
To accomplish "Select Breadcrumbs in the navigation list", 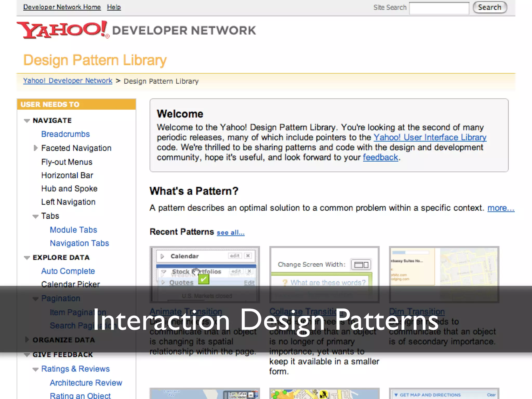I will (x=65, y=134).
